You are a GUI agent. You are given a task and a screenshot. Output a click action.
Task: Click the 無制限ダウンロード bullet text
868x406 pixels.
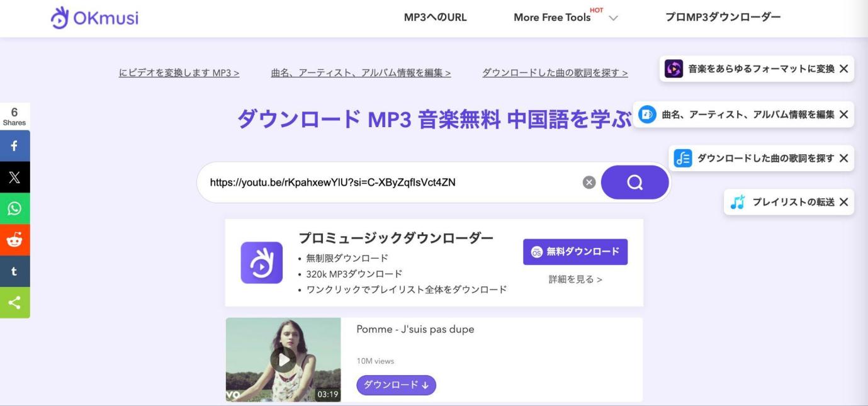pyautogui.click(x=347, y=258)
